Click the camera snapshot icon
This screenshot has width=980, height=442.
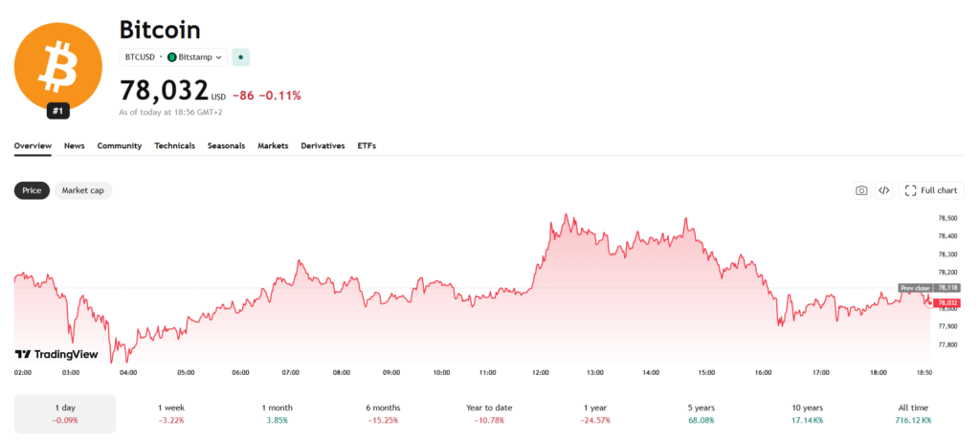click(862, 190)
